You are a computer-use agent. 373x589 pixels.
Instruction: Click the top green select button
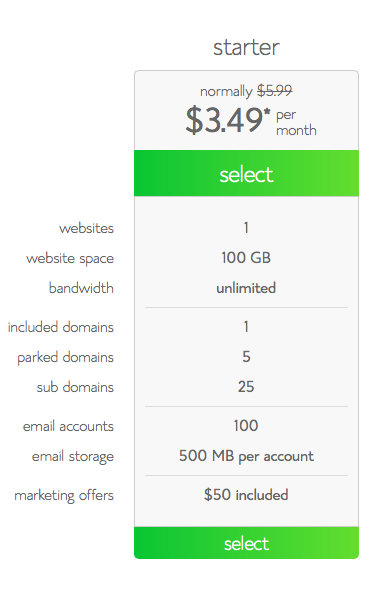point(246,173)
